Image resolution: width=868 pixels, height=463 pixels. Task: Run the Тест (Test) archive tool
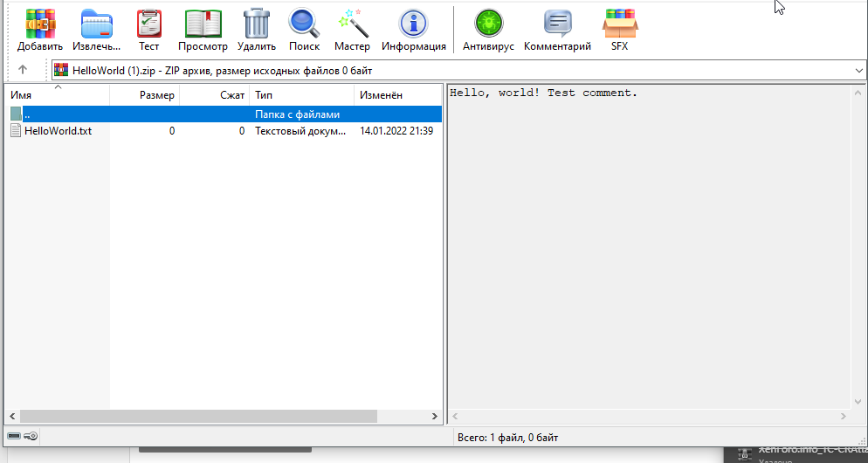pos(149,29)
